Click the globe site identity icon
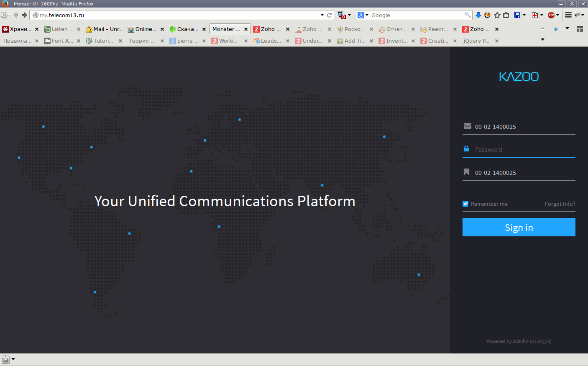This screenshot has width=588, height=366. pos(36,15)
